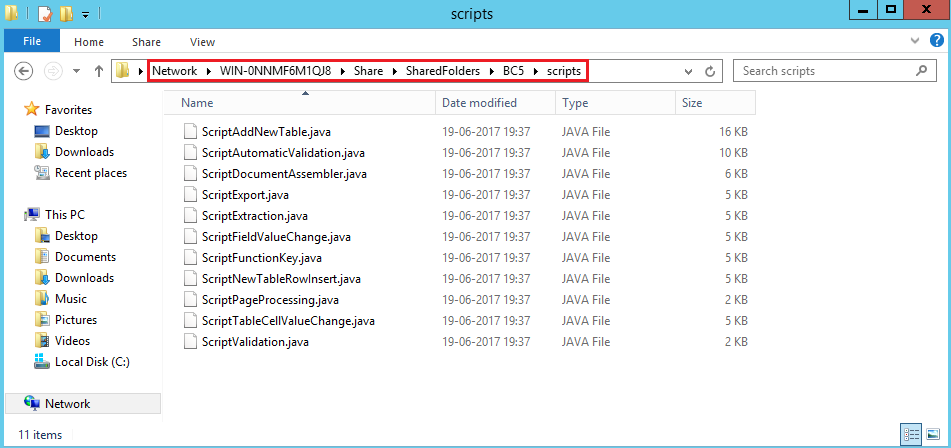Switch to Details view layout
Screen dimensions: 951x448
912,434
